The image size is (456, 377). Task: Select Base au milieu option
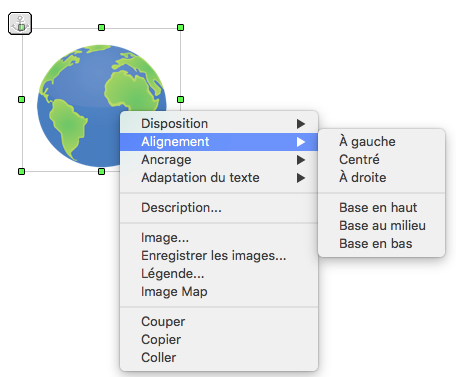382,226
